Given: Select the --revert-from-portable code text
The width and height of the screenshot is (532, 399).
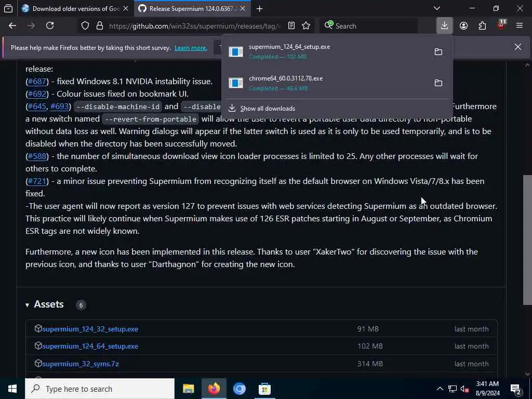Looking at the screenshot, I should [151, 119].
